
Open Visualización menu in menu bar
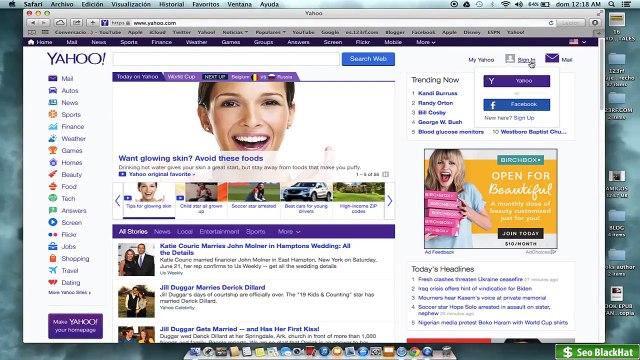click(x=131, y=4)
